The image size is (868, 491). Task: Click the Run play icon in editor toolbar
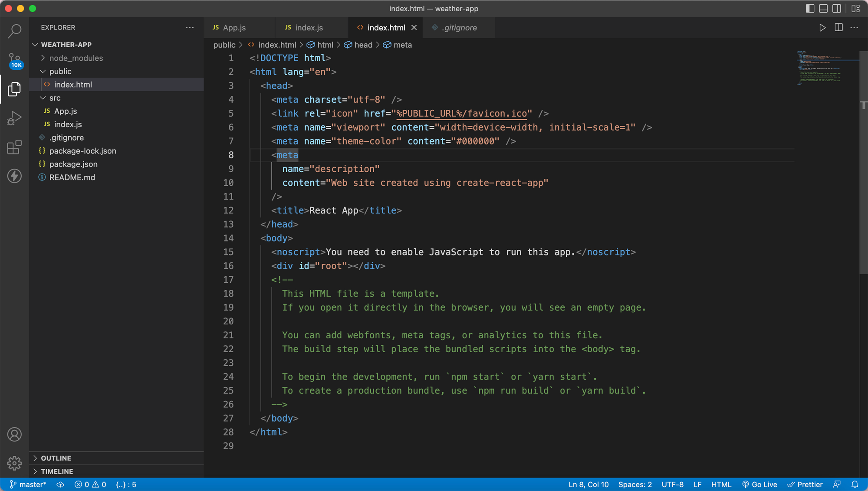click(822, 28)
